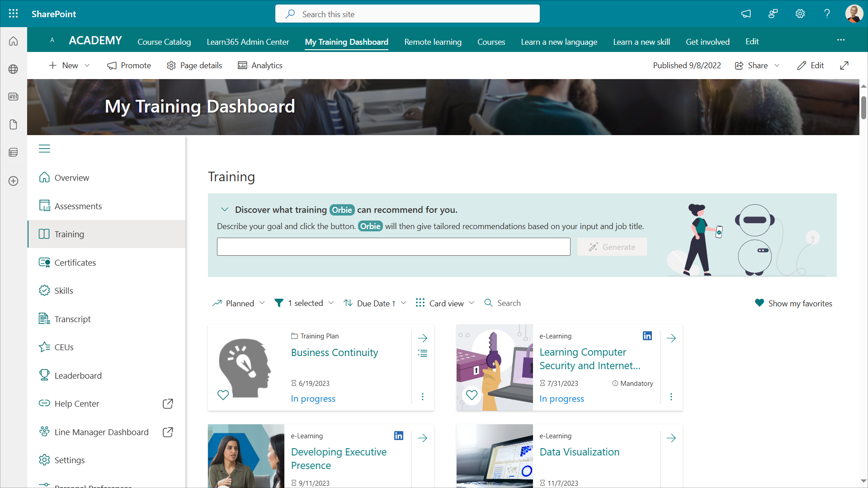Viewport: 868px width, 488px height.
Task: Select Certificates in the left sidebar
Action: [x=75, y=263]
